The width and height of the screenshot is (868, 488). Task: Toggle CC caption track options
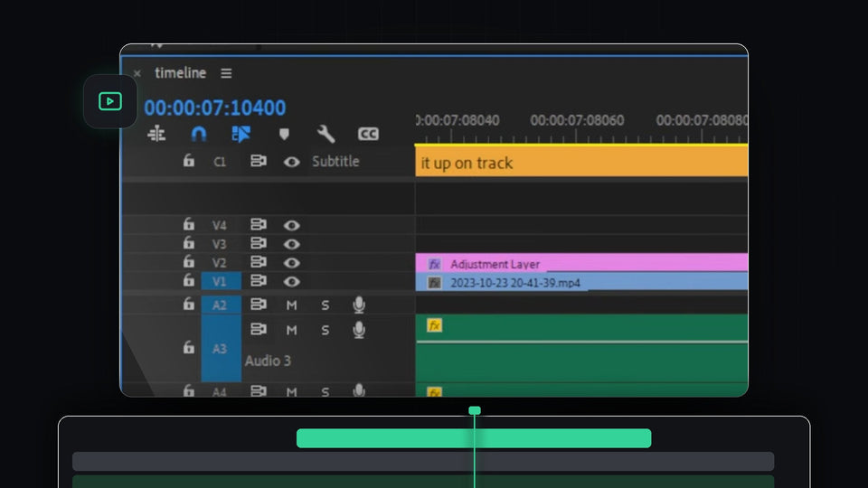click(368, 134)
